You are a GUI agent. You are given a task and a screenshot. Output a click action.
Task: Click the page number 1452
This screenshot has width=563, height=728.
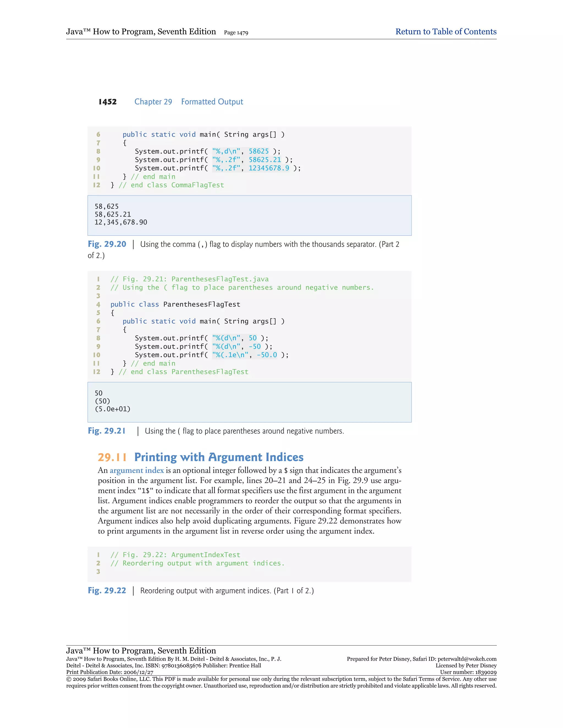click(x=107, y=102)
